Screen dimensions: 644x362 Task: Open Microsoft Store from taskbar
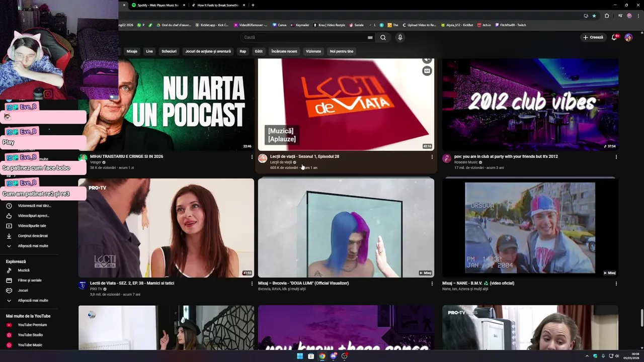click(x=311, y=356)
